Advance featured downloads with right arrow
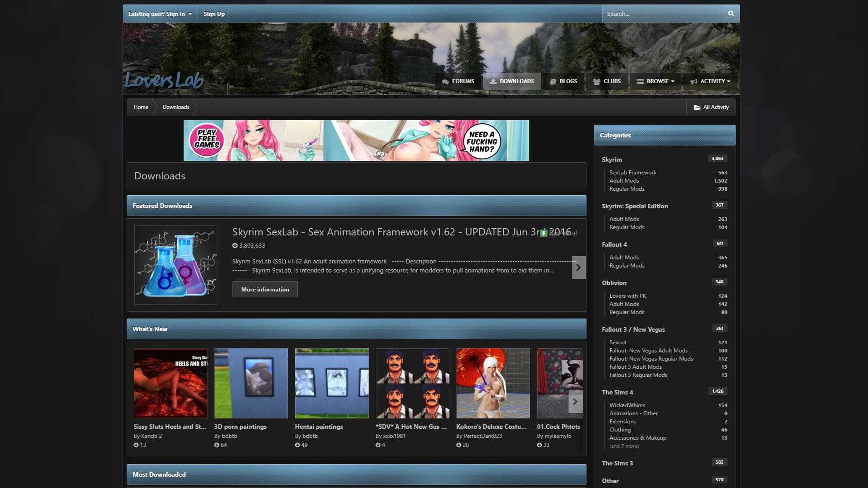 coord(578,267)
